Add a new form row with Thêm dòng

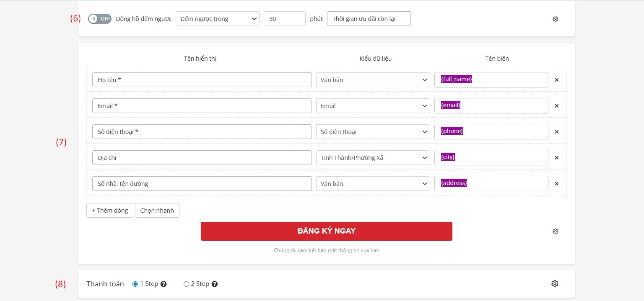point(109,210)
